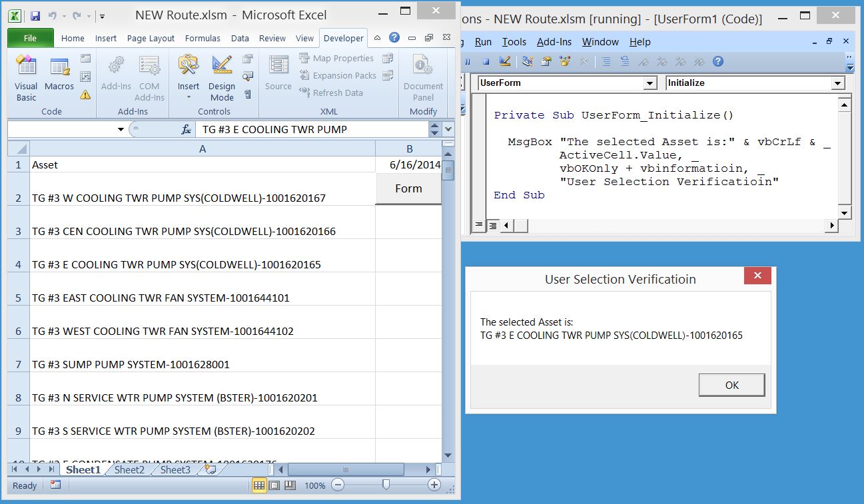This screenshot has height=504, width=864.
Task: Zoom out using the minus button
Action: [x=338, y=485]
